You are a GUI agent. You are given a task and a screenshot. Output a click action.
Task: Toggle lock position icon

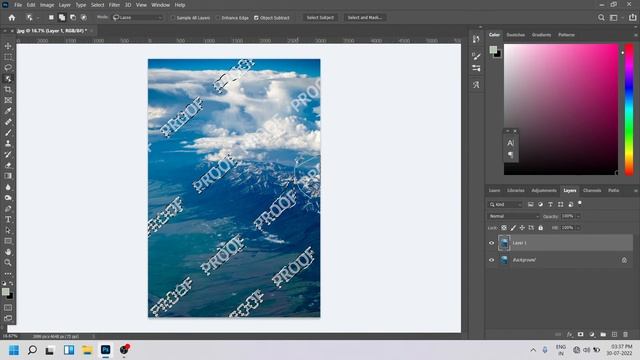point(522,228)
